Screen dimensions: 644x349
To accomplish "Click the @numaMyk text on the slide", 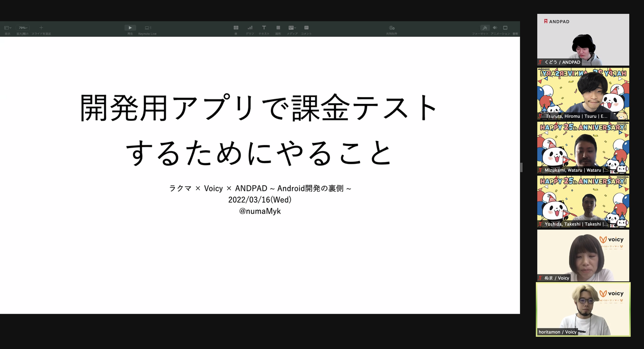I will (x=260, y=211).
